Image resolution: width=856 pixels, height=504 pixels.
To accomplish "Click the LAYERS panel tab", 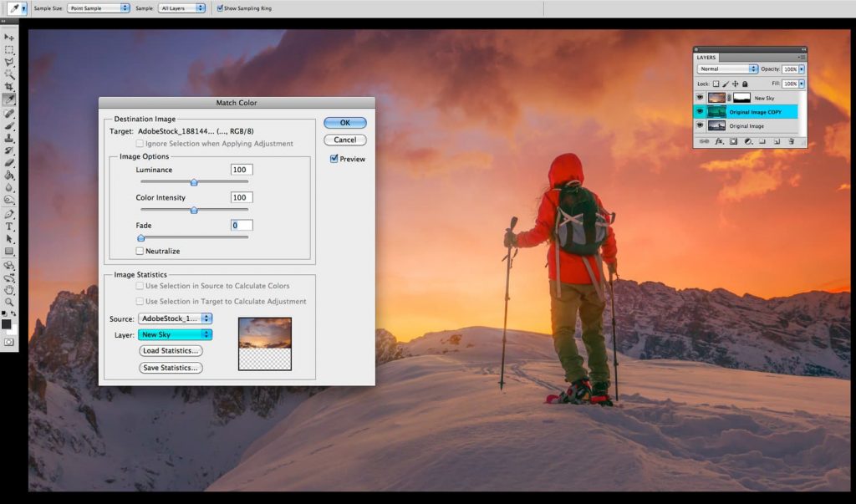I will click(707, 58).
